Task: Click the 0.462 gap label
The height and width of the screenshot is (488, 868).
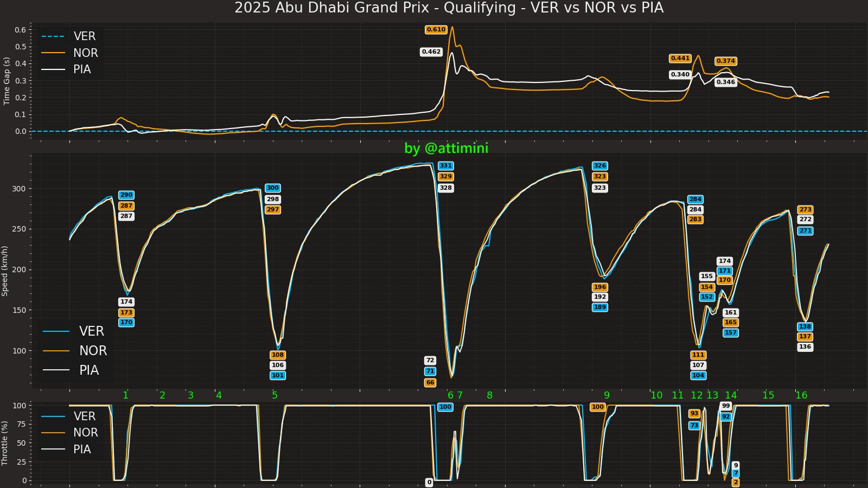Action: coord(431,52)
